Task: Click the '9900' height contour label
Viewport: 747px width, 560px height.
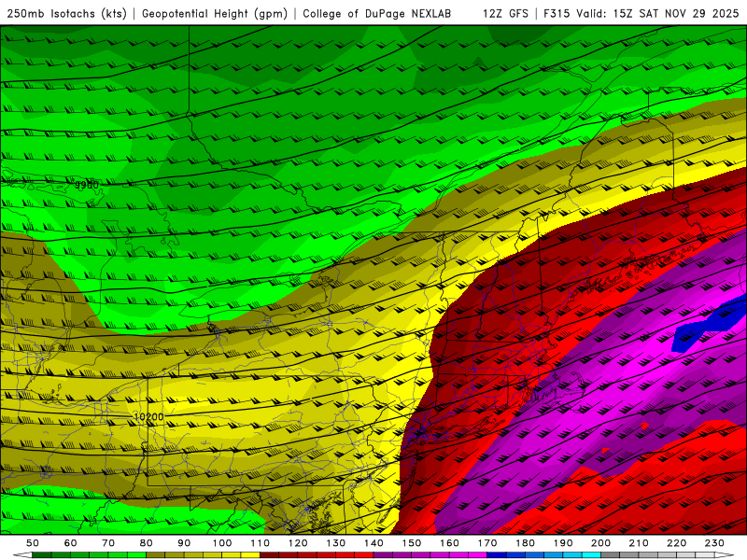Action: click(87, 185)
